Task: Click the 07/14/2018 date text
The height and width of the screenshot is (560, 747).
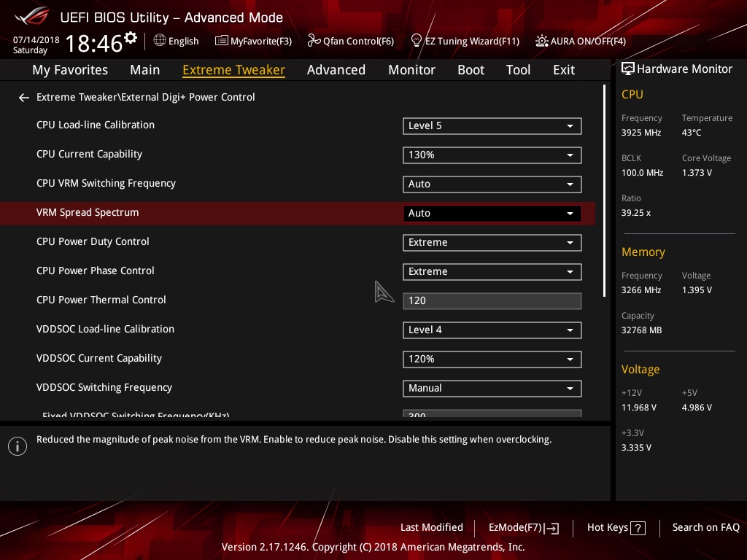Action: (x=36, y=40)
